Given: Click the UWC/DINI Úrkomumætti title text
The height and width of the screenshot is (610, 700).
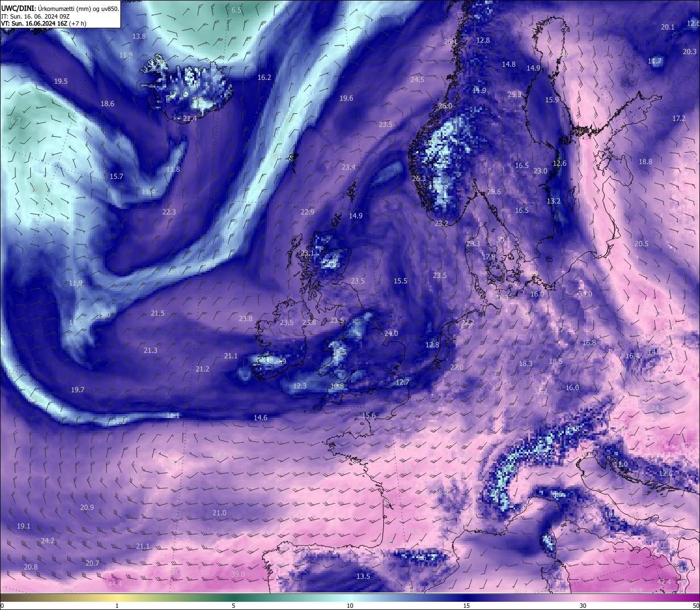Looking at the screenshot, I should (x=60, y=8).
